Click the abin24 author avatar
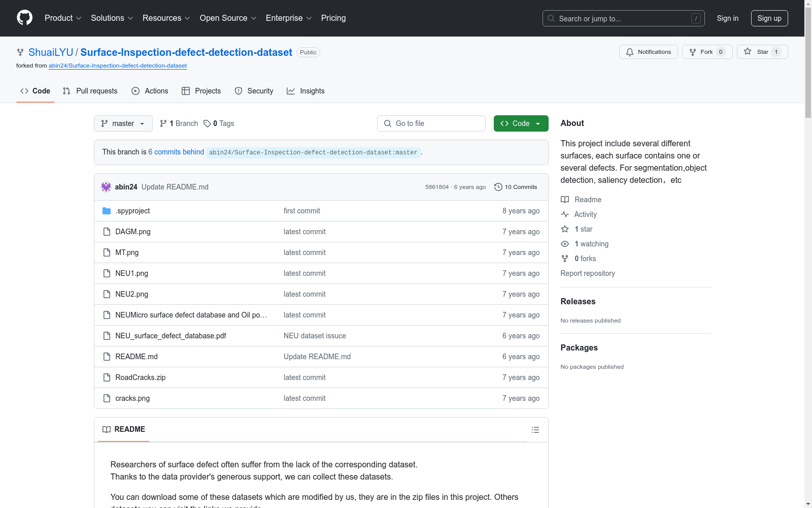Image resolution: width=812 pixels, height=508 pixels. pos(106,187)
